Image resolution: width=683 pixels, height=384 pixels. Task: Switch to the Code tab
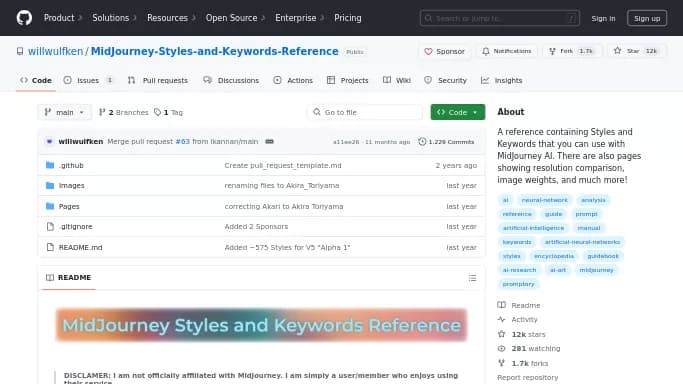(x=36, y=81)
